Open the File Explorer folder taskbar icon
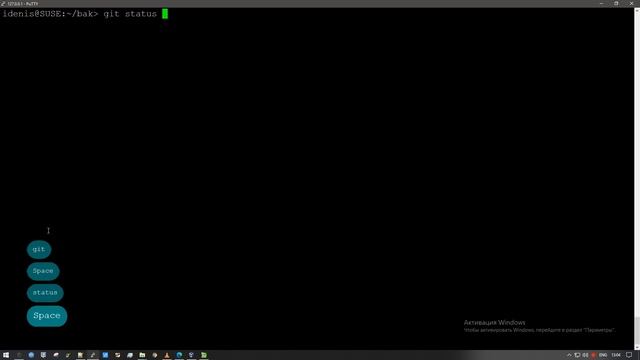 click(142, 355)
